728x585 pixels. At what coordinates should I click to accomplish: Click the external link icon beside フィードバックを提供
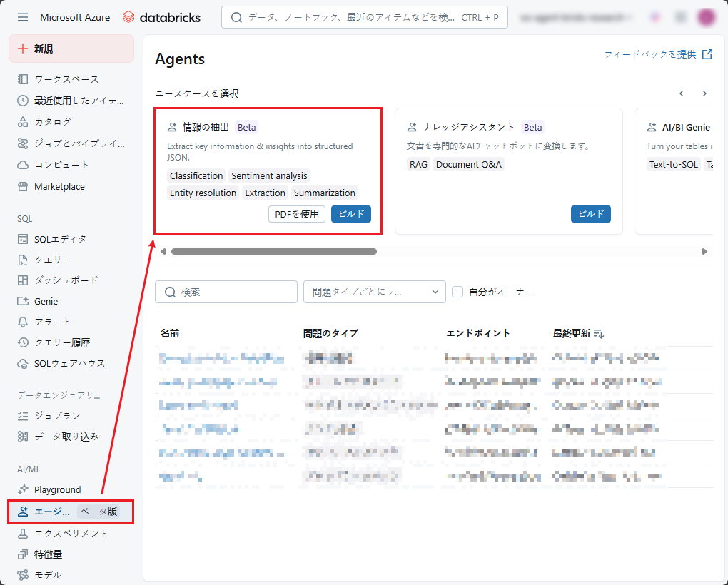(x=707, y=54)
